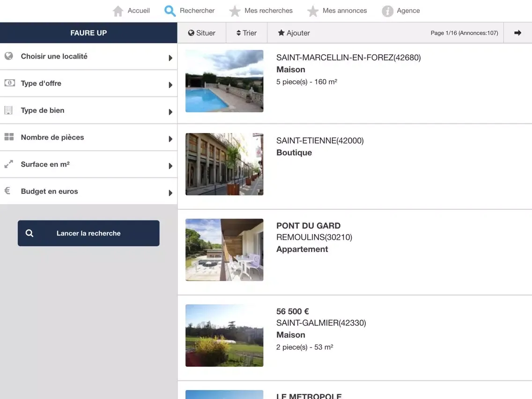Click 56 500 € price
Screen dimensions: 532x399
click(x=293, y=311)
